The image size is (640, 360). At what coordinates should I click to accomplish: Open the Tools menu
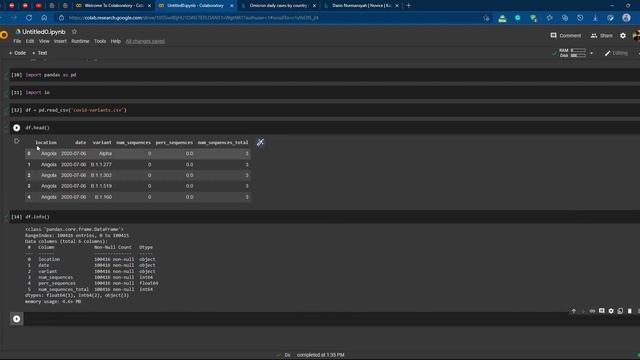100,41
